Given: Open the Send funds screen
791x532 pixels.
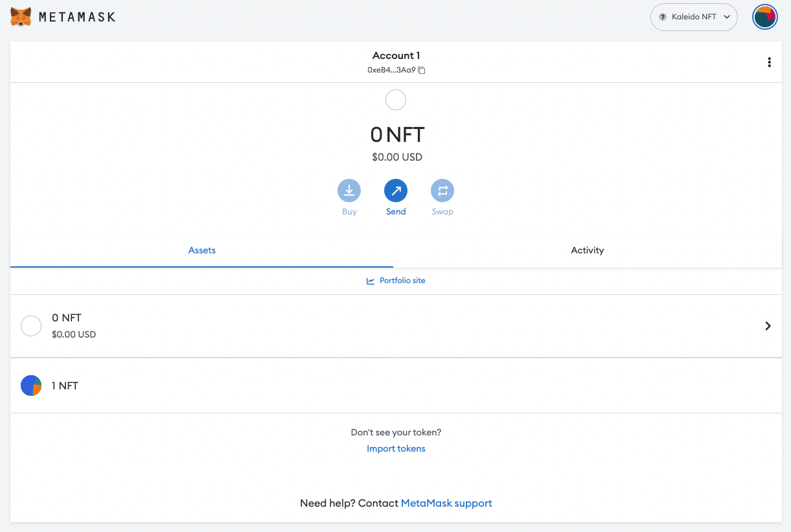Looking at the screenshot, I should point(396,191).
